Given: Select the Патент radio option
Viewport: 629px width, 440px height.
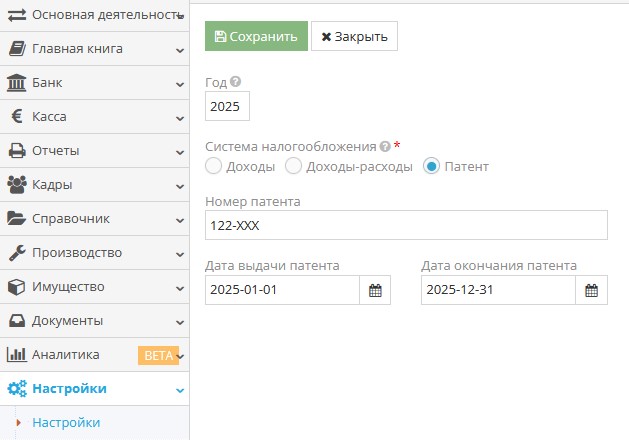Looking at the screenshot, I should 431,166.
